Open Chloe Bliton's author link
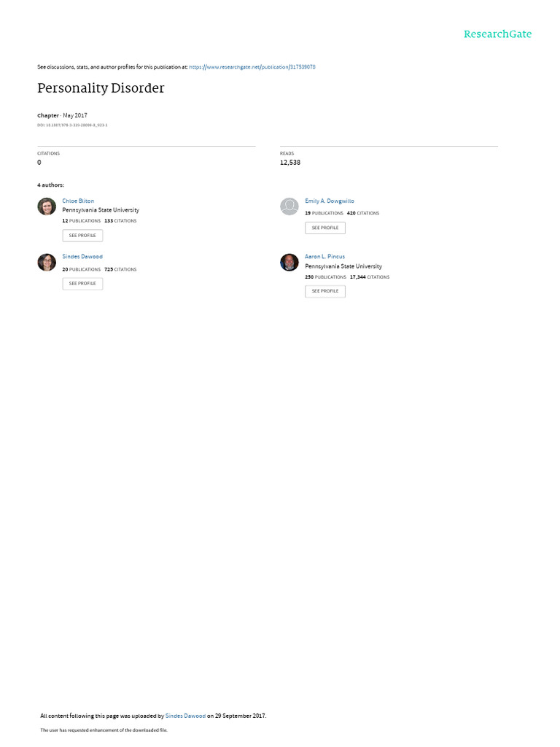Screen dimensions: 560x747 (78, 201)
